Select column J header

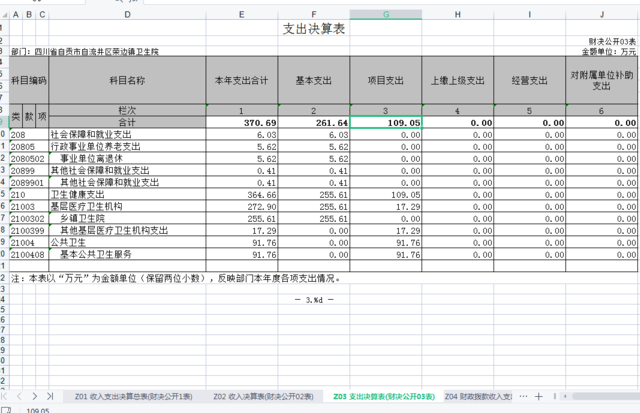tap(602, 14)
